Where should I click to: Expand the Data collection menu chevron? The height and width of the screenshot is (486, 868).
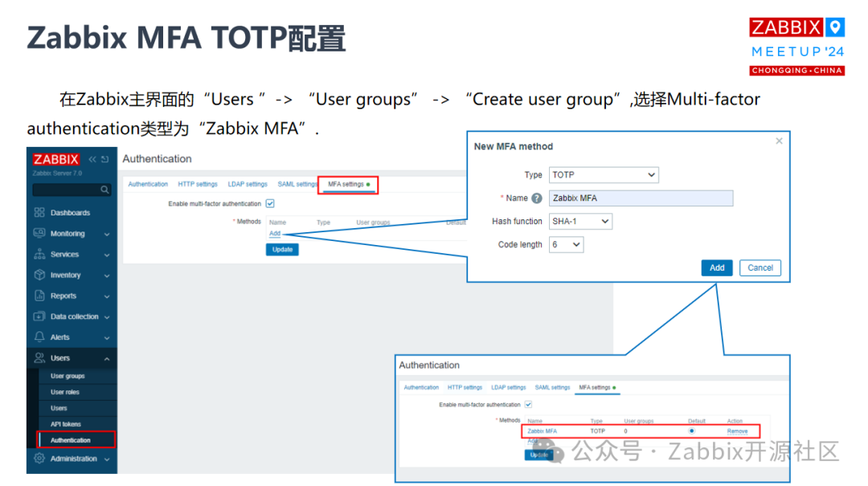(107, 317)
